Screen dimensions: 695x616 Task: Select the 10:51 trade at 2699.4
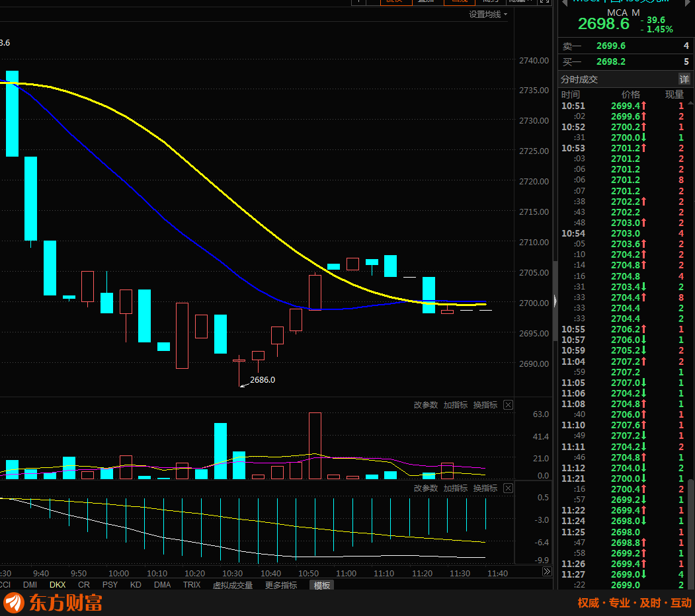point(623,106)
